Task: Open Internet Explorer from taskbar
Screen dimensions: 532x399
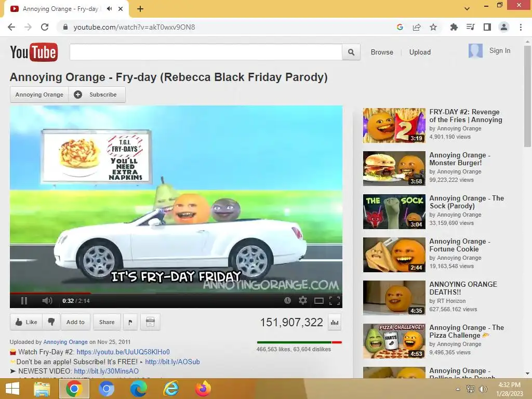Action: pos(170,389)
